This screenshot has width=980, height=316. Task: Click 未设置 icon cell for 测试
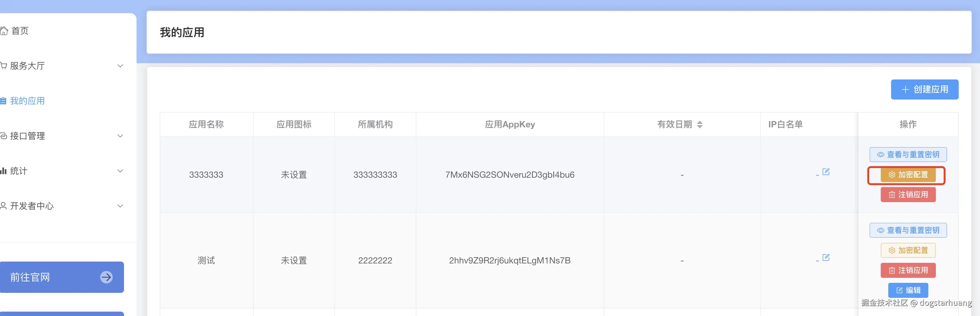294,261
